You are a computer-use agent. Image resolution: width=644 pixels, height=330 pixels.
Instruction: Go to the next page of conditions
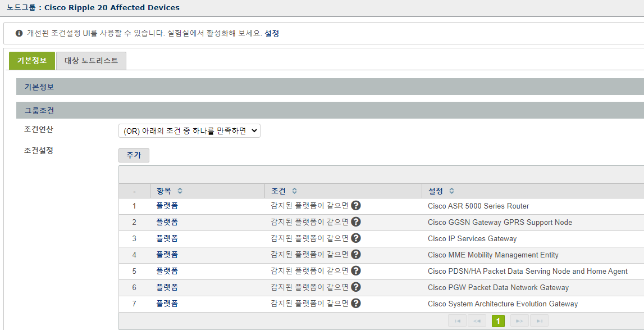coord(519,321)
